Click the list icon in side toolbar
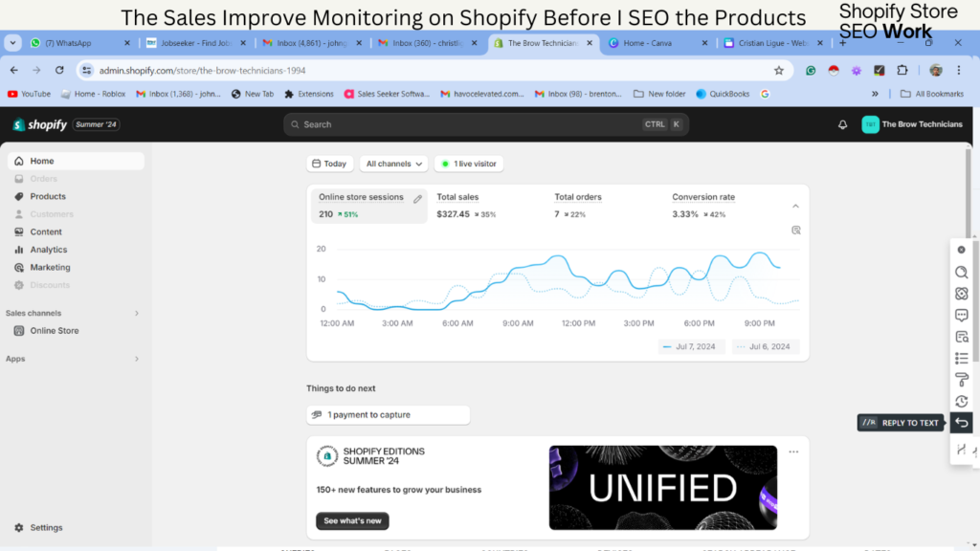Image resolution: width=980 pixels, height=551 pixels. [961, 358]
